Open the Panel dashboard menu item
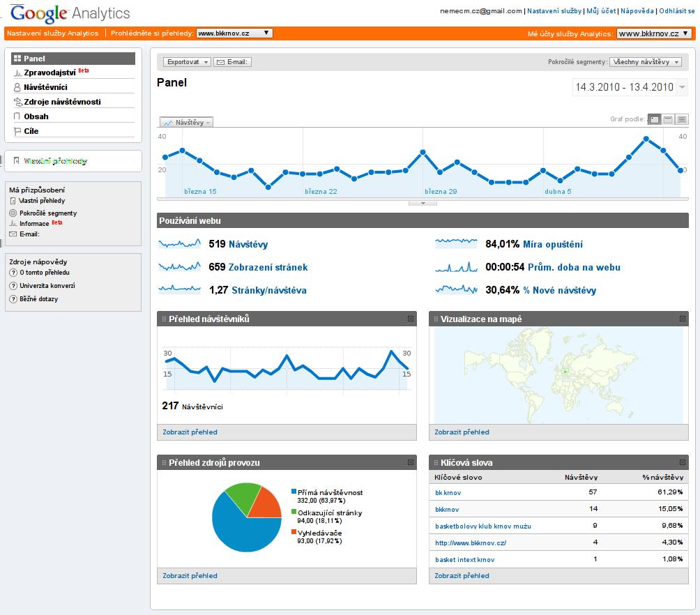The width and height of the screenshot is (700, 615). (73, 59)
